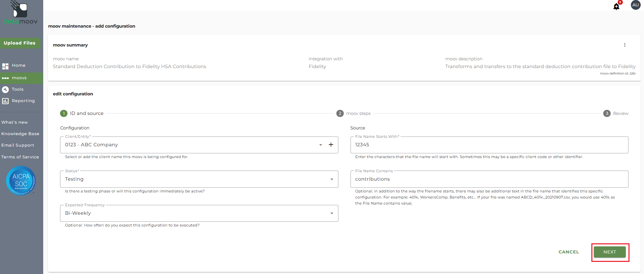Go to moovs in the sidebar
The height and width of the screenshot is (274, 644).
pos(19,78)
